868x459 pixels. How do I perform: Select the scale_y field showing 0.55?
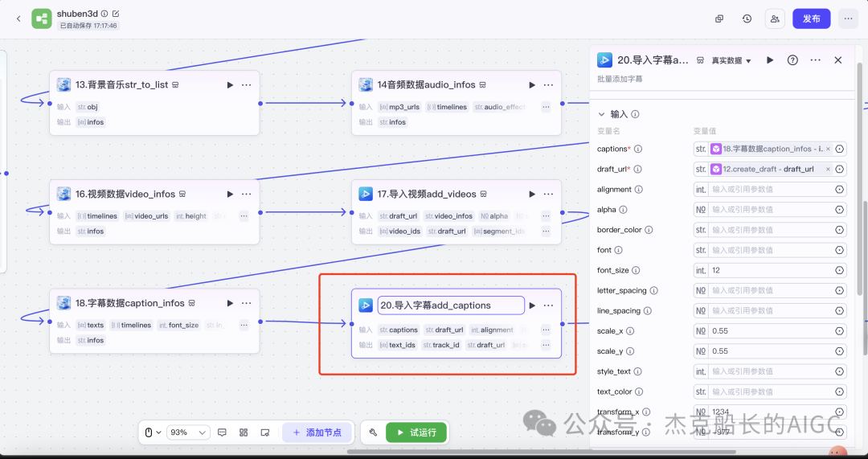[772, 351]
